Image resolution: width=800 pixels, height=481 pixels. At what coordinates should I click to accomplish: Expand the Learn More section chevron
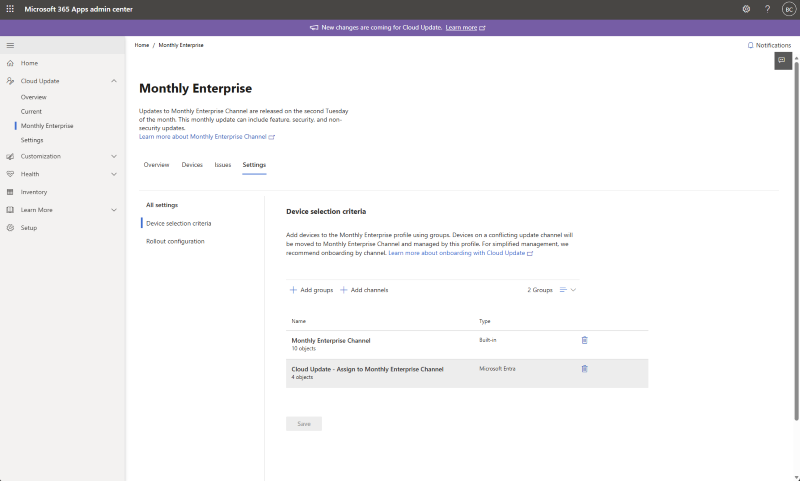click(x=114, y=210)
